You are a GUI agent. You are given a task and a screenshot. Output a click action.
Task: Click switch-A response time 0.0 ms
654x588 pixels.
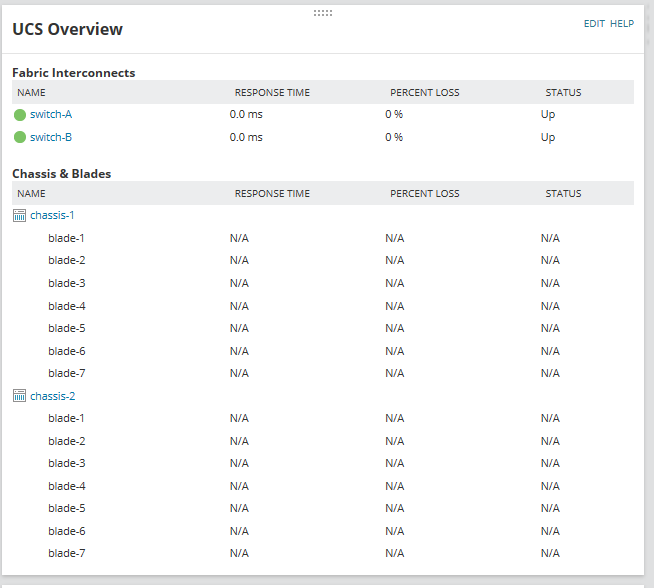[x=246, y=114]
